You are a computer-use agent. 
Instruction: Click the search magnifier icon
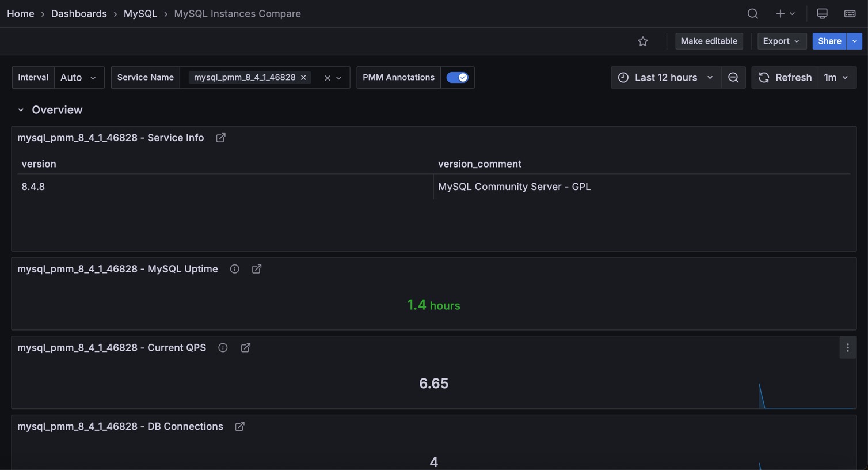tap(752, 13)
